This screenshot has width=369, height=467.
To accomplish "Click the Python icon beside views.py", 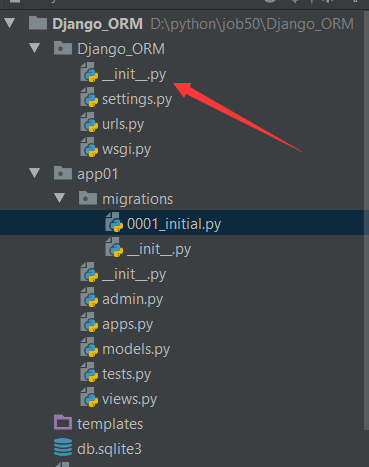I will [x=89, y=398].
